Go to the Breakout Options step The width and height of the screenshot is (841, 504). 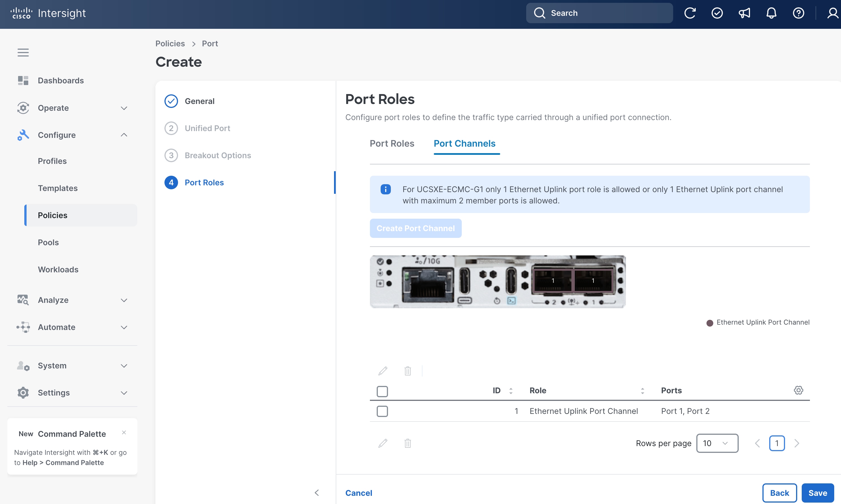(x=207, y=155)
